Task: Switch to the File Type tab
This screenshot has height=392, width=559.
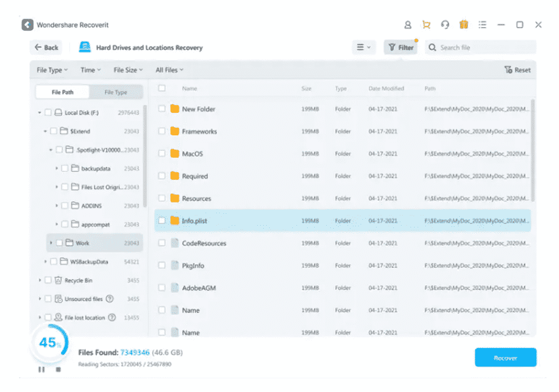Action: coord(116,92)
